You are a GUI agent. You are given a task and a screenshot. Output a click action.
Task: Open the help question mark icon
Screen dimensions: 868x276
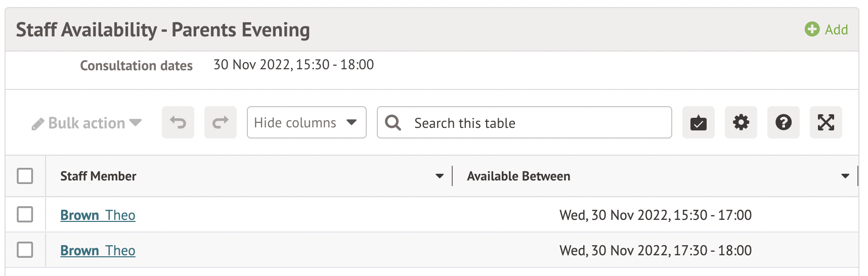[x=783, y=122]
